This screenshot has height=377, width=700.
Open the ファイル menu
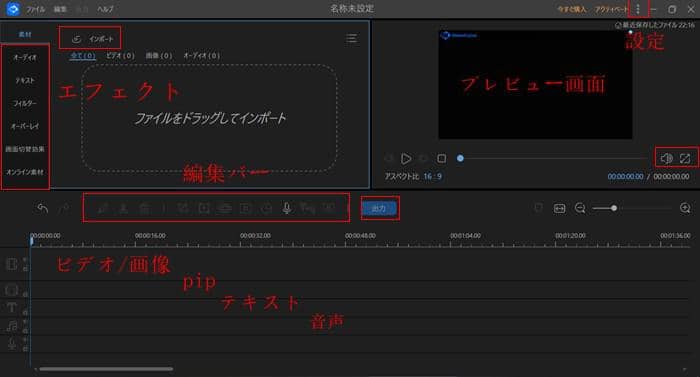35,9
